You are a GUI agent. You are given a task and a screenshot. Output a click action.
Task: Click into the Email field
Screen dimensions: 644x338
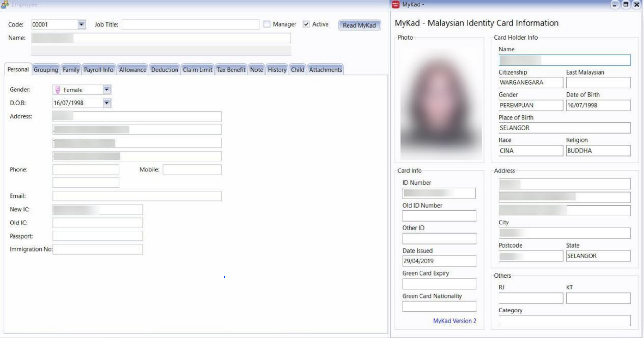click(137, 196)
